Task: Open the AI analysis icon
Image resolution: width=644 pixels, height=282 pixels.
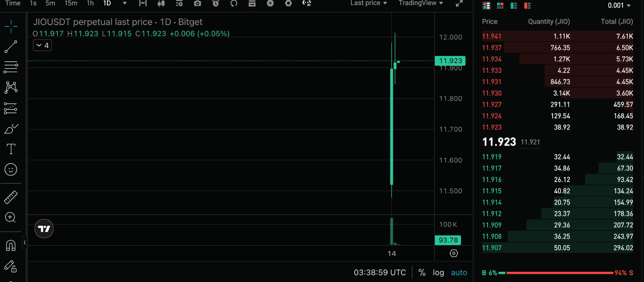Action: pyautogui.click(x=306, y=3)
